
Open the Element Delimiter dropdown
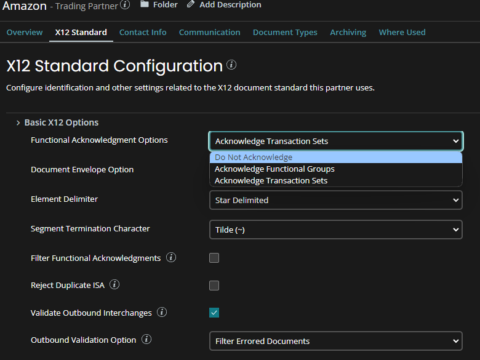click(x=336, y=200)
